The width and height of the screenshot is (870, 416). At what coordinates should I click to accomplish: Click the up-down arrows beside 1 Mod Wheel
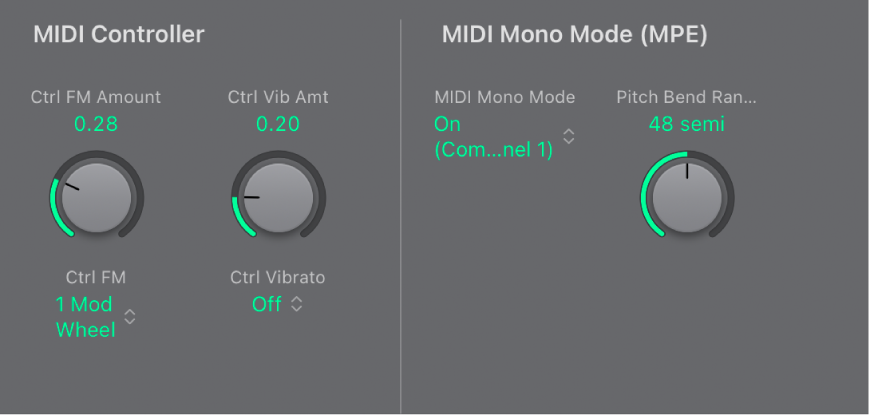[130, 317]
